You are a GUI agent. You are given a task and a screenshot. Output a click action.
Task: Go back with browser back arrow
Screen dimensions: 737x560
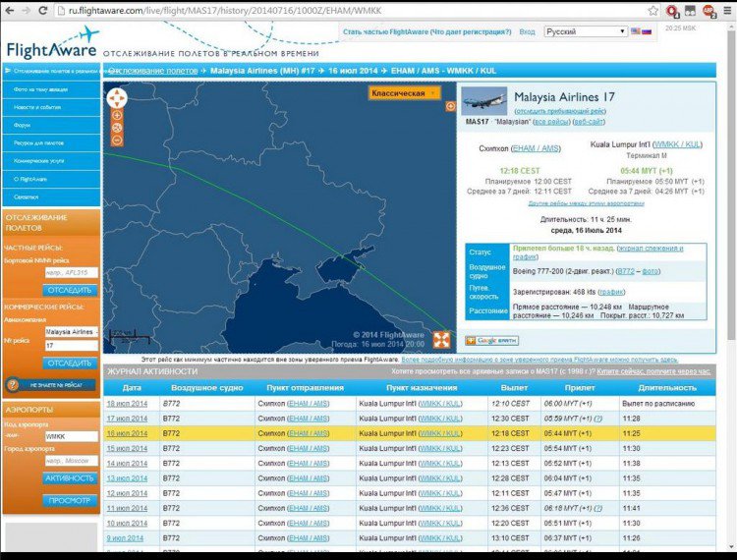pos(11,11)
